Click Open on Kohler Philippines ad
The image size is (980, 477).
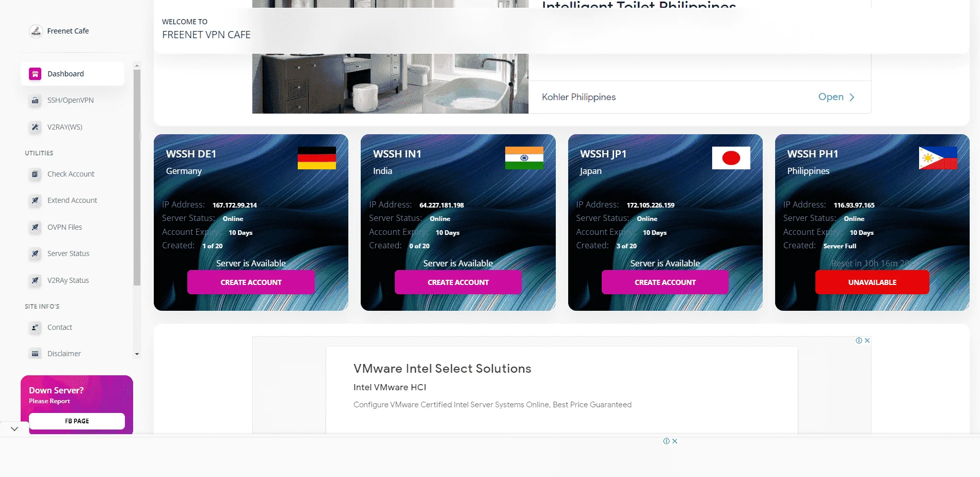(x=837, y=97)
